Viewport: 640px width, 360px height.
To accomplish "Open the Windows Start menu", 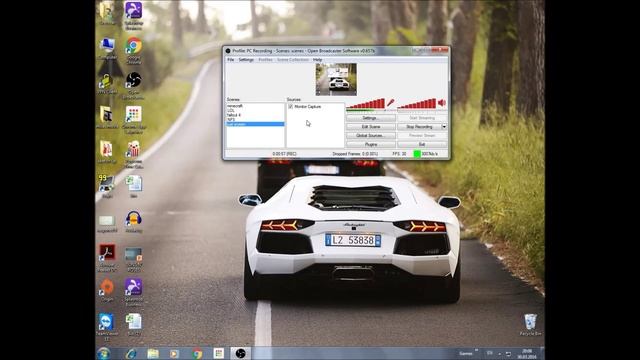I will pyautogui.click(x=104, y=353).
